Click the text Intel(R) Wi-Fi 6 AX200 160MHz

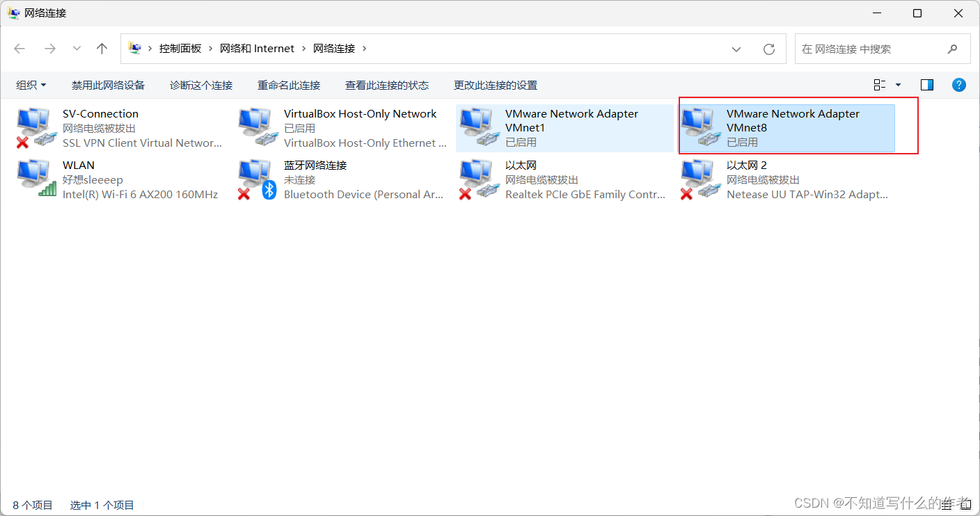[x=141, y=195]
